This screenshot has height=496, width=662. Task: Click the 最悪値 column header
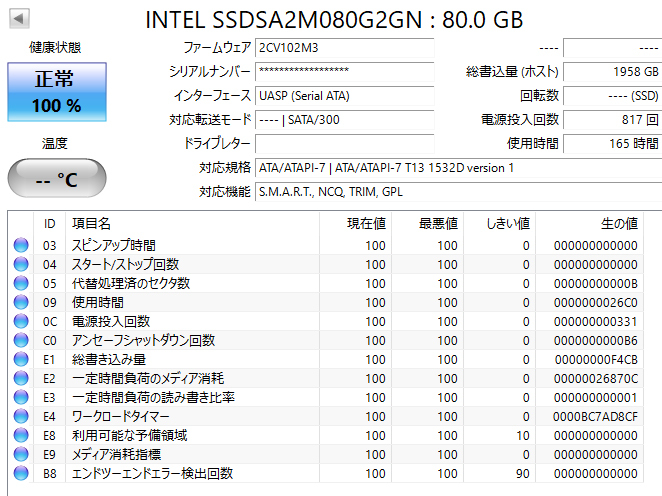[427, 223]
